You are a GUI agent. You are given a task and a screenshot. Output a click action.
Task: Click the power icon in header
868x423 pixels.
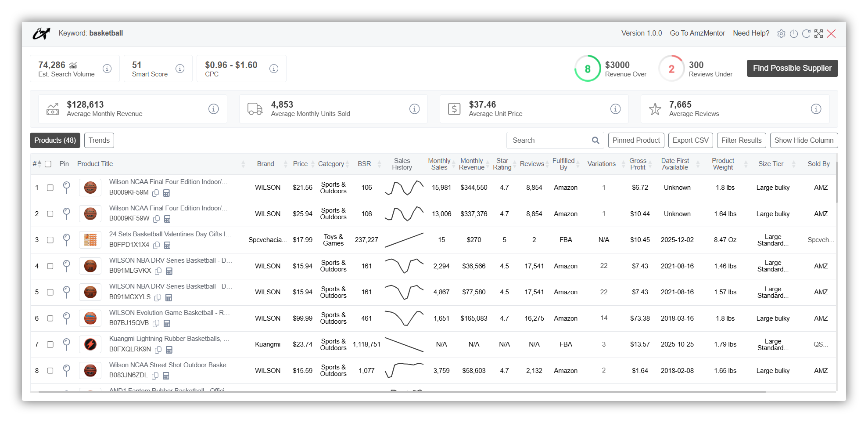(793, 34)
